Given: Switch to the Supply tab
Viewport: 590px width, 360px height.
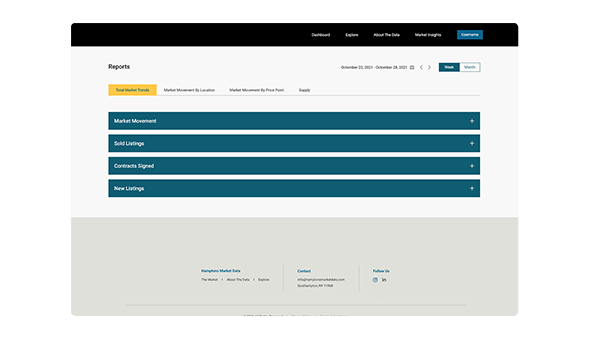Looking at the screenshot, I should [304, 90].
